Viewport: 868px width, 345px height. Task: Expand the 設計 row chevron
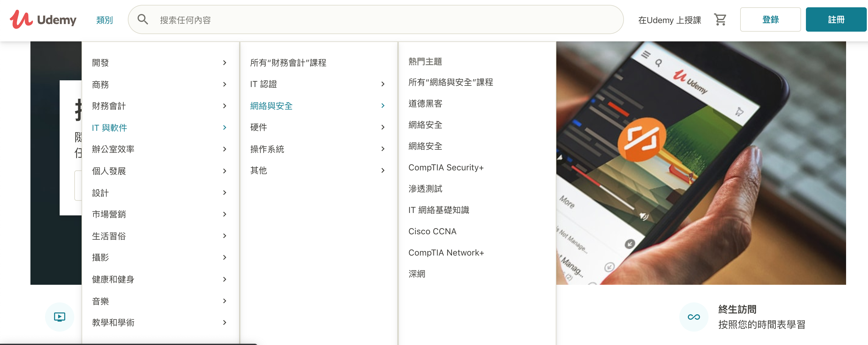(x=225, y=192)
